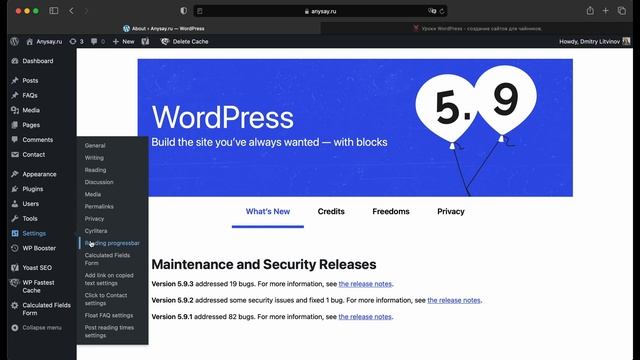Click the Safari privacy shield icon
This screenshot has width=640, height=360.
click(184, 11)
